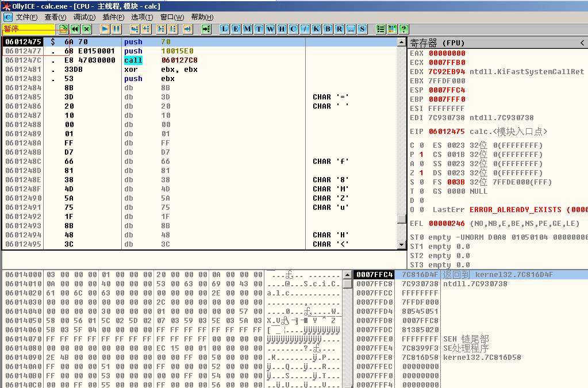Toggle the S flag value

click(421, 182)
